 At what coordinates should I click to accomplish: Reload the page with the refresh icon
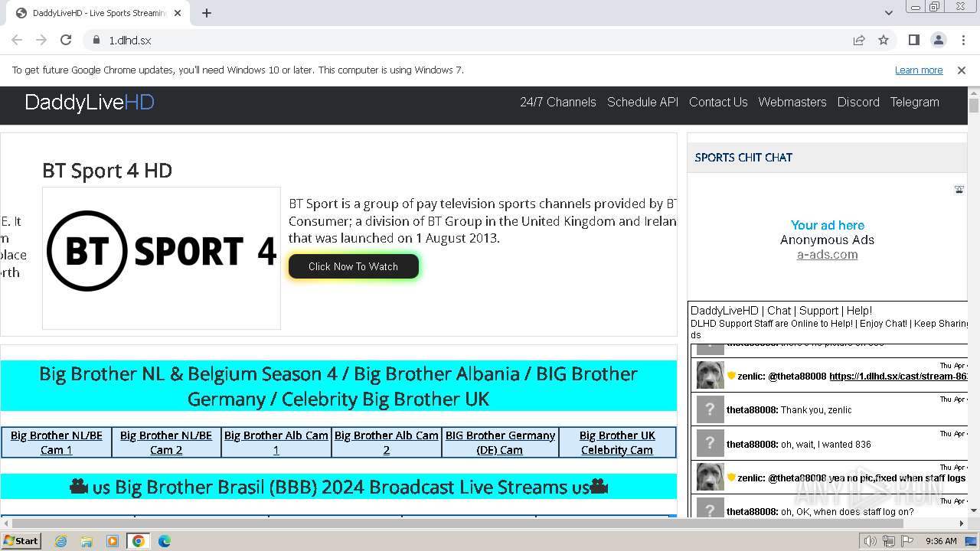pos(66,40)
